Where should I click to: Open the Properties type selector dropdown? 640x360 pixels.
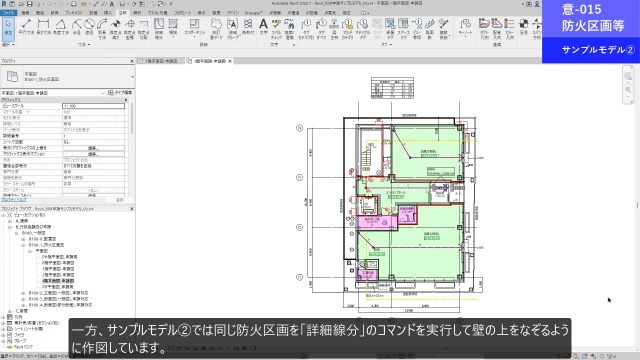132,77
